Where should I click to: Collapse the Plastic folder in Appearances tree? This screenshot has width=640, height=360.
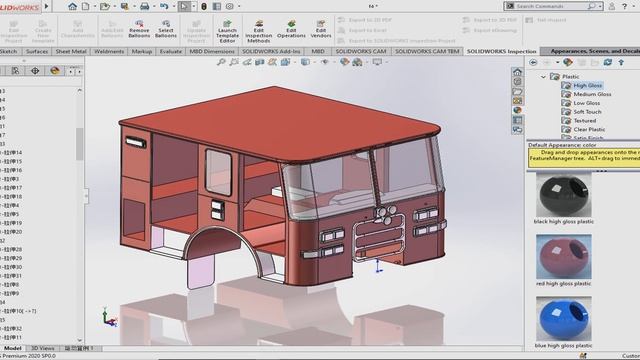(543, 77)
